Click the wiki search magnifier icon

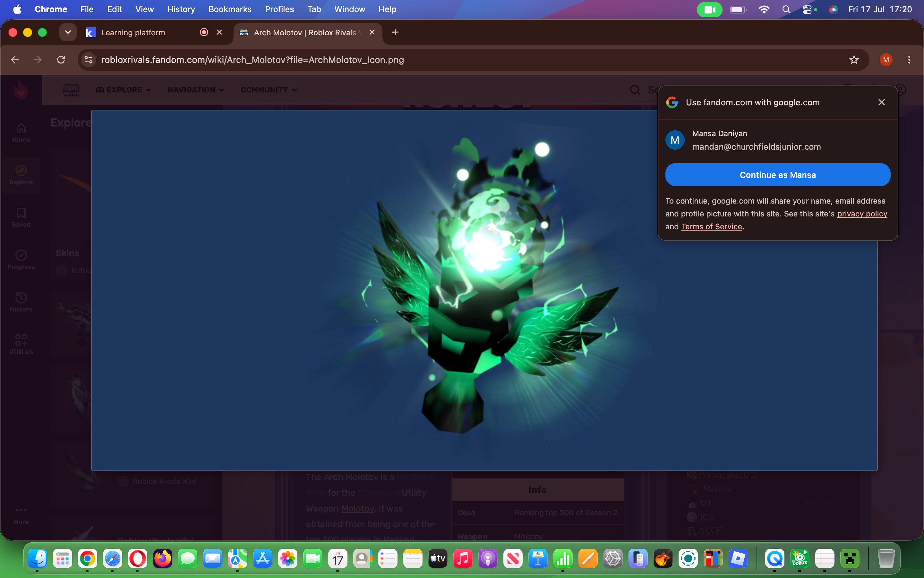pyautogui.click(x=635, y=90)
